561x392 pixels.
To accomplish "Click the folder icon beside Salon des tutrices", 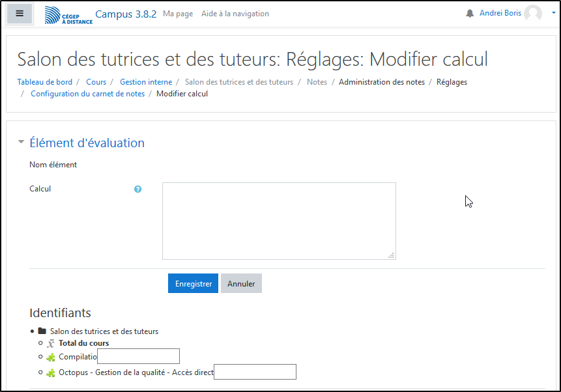I will tap(42, 331).
